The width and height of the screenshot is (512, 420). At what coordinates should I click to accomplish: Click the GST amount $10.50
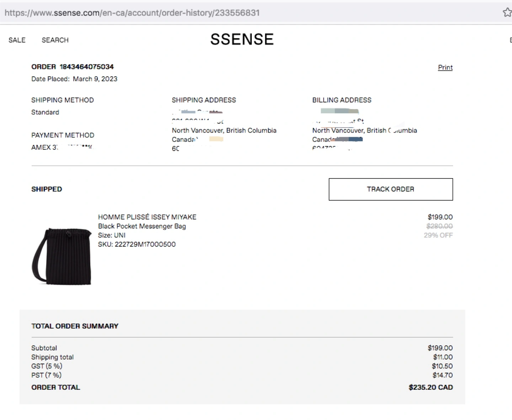click(x=442, y=366)
